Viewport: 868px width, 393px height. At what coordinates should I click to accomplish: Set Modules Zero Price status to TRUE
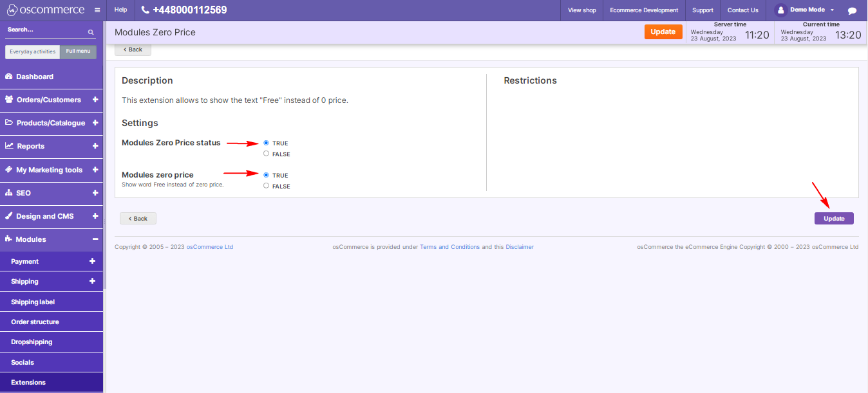tap(266, 143)
